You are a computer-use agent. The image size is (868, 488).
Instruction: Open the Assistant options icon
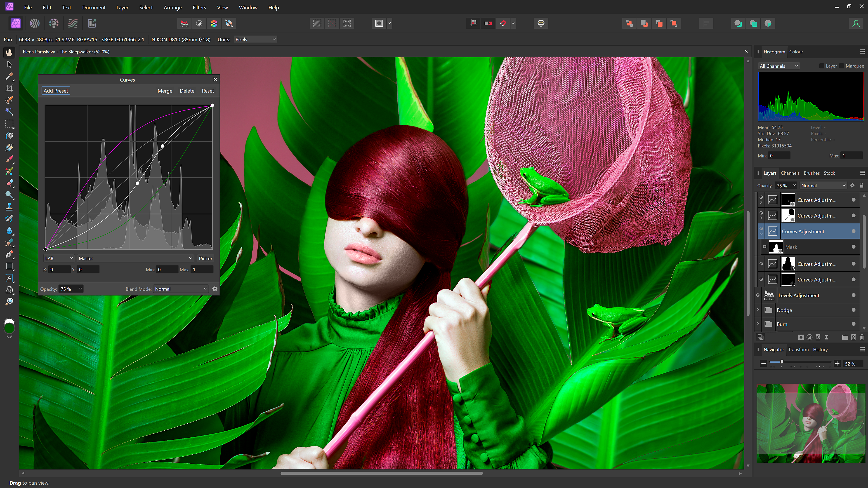[x=541, y=23]
